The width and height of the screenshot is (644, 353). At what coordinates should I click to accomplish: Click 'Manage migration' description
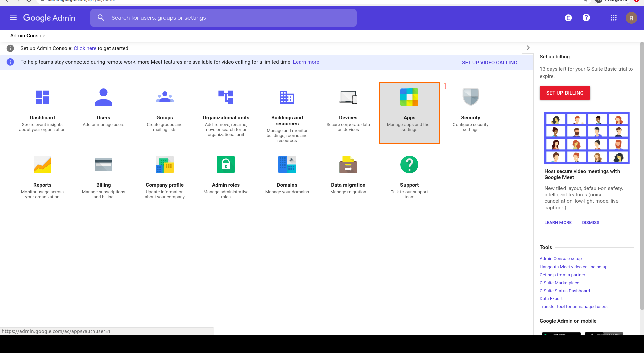(x=348, y=192)
